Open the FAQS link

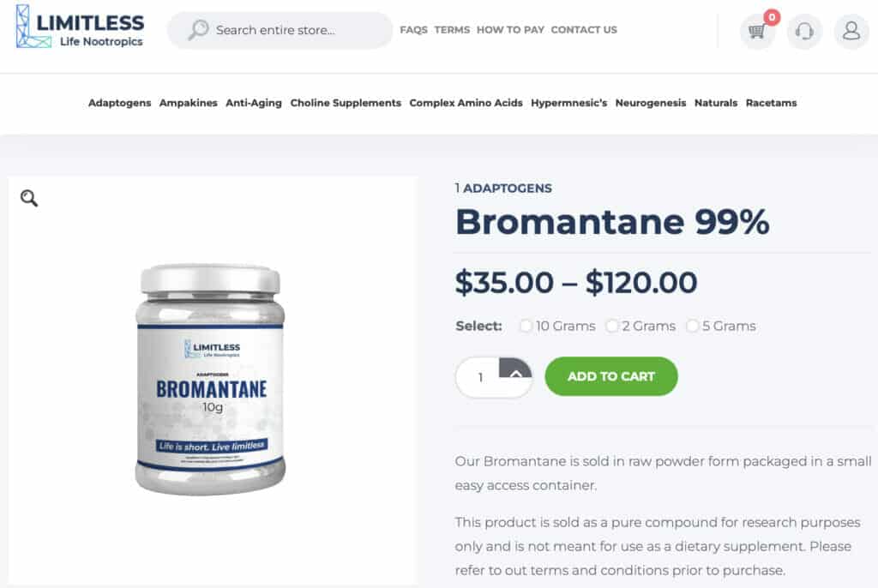pos(413,30)
